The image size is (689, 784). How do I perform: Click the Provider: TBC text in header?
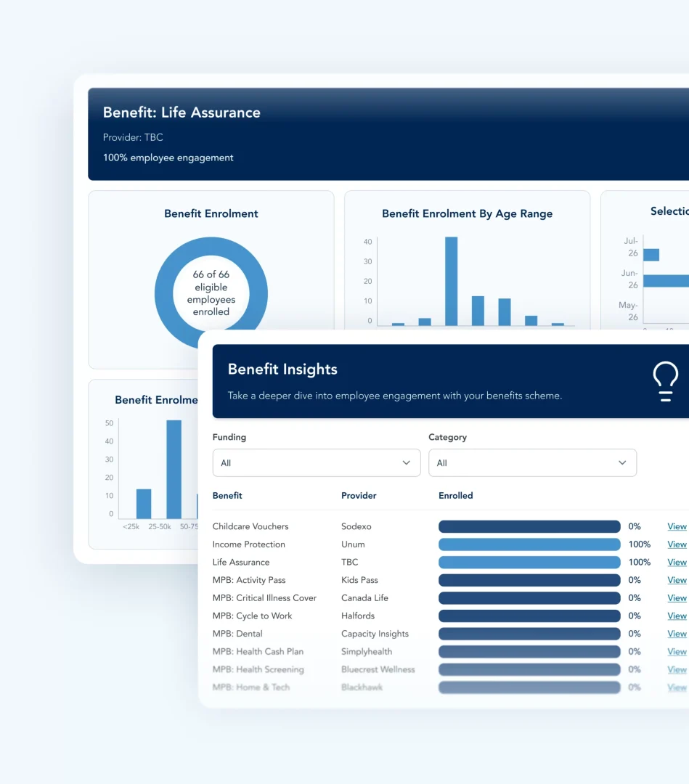[x=133, y=137]
